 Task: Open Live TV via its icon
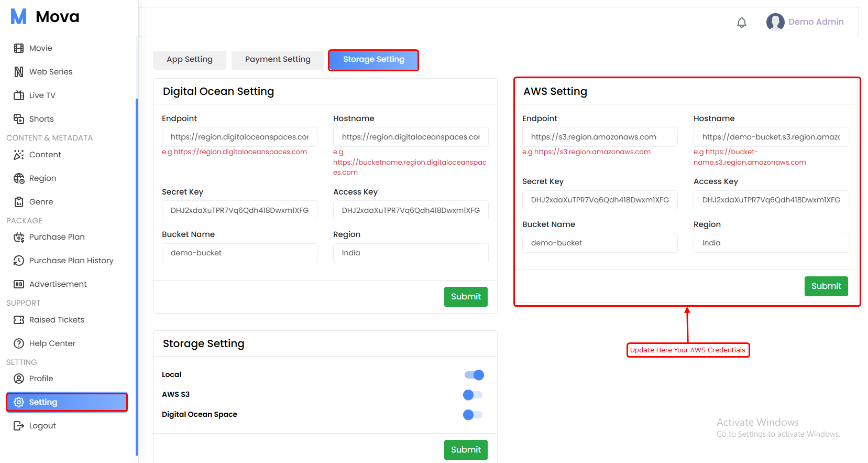[x=19, y=95]
